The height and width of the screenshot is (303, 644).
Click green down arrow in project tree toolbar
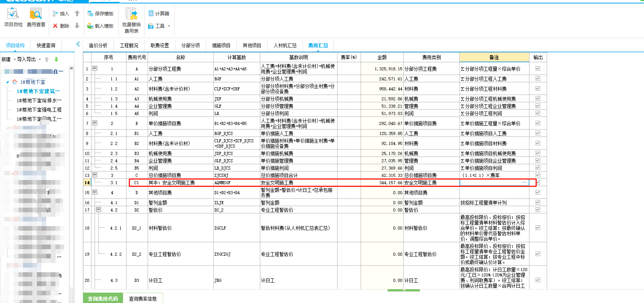(57, 60)
